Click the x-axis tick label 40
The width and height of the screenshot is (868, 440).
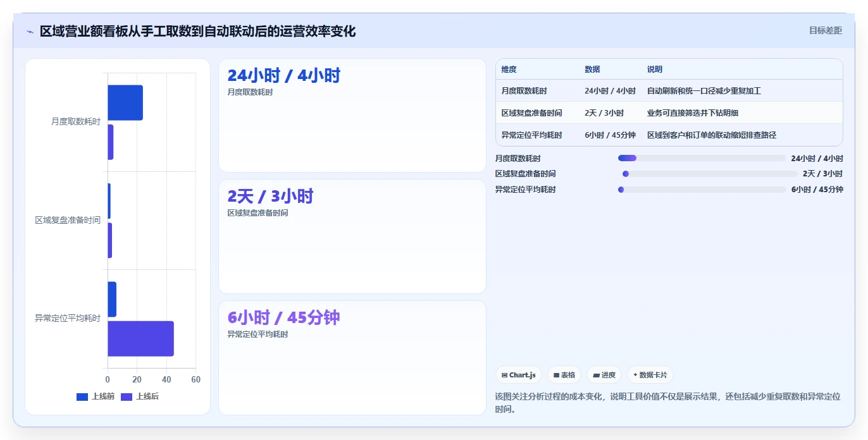[166, 380]
